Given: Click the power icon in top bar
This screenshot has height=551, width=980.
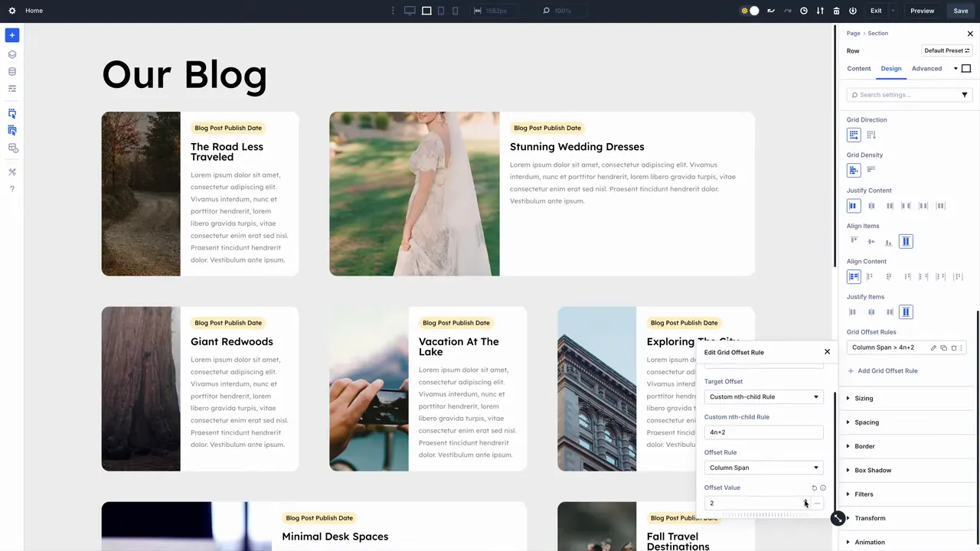Looking at the screenshot, I should pos(853,11).
